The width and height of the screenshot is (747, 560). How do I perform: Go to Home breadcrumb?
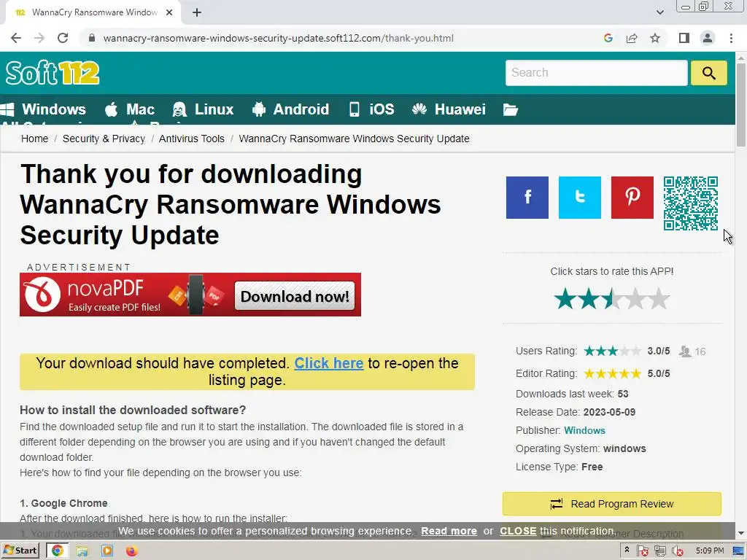pos(35,139)
